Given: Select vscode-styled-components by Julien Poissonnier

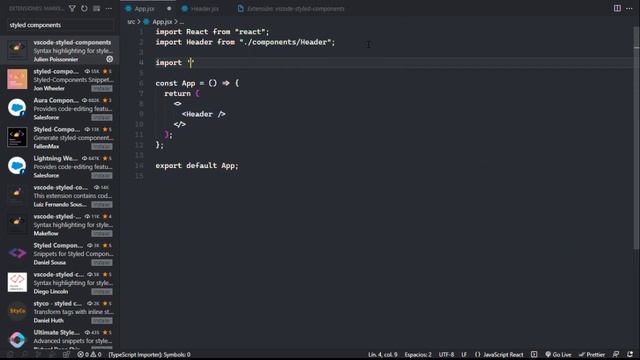Looking at the screenshot, I should point(60,50).
